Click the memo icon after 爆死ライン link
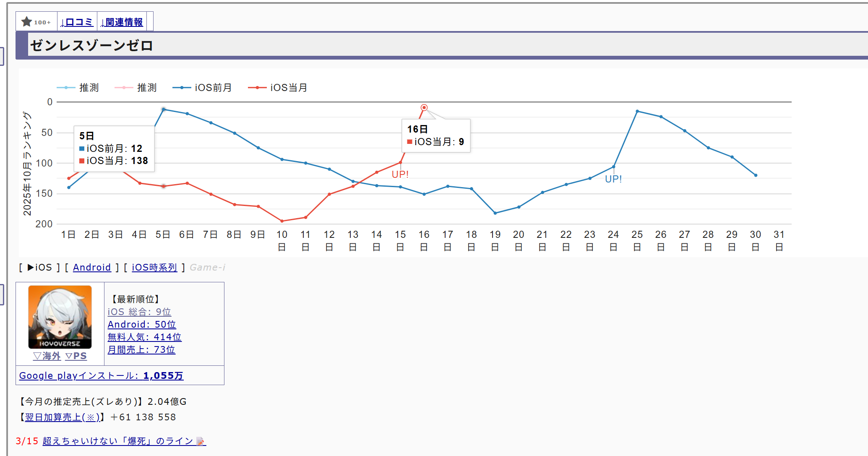This screenshot has height=456, width=868. pyautogui.click(x=201, y=441)
